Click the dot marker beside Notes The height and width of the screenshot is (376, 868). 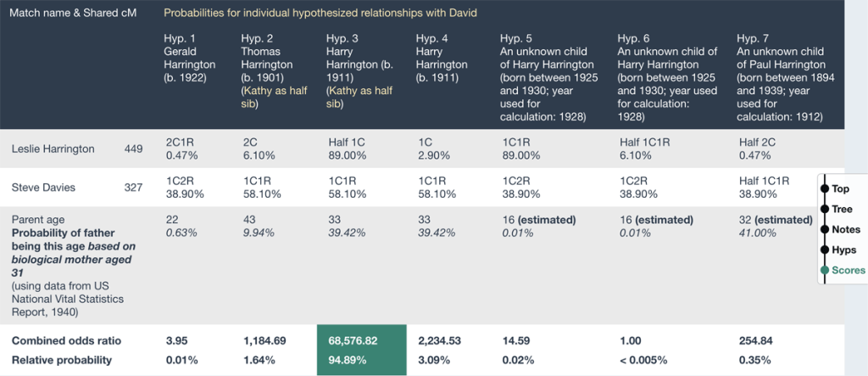(823, 229)
